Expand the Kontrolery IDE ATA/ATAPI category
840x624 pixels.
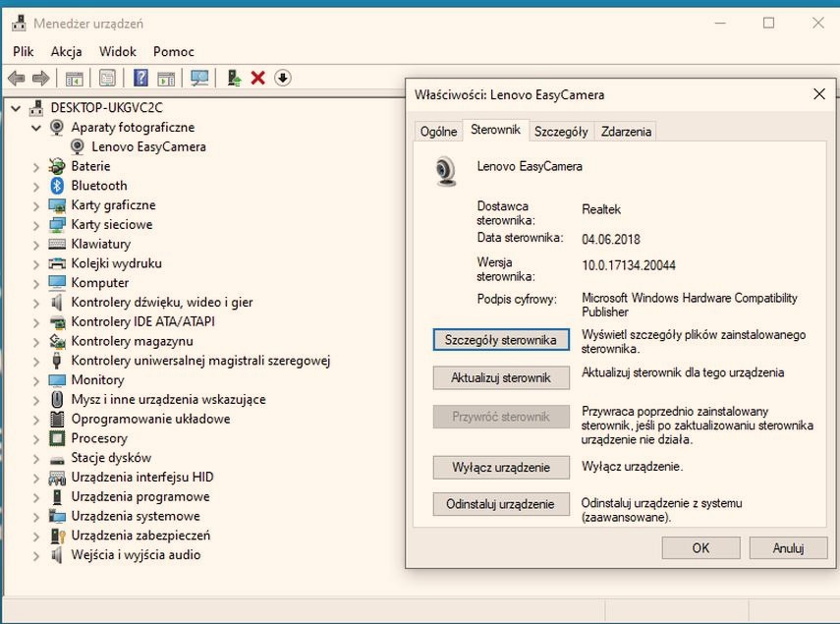tap(36, 322)
